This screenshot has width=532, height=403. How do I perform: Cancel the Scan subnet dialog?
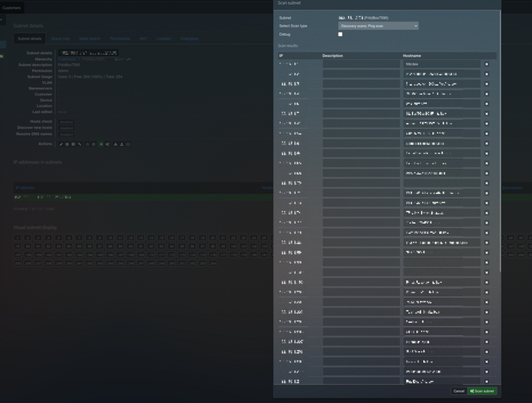459,391
